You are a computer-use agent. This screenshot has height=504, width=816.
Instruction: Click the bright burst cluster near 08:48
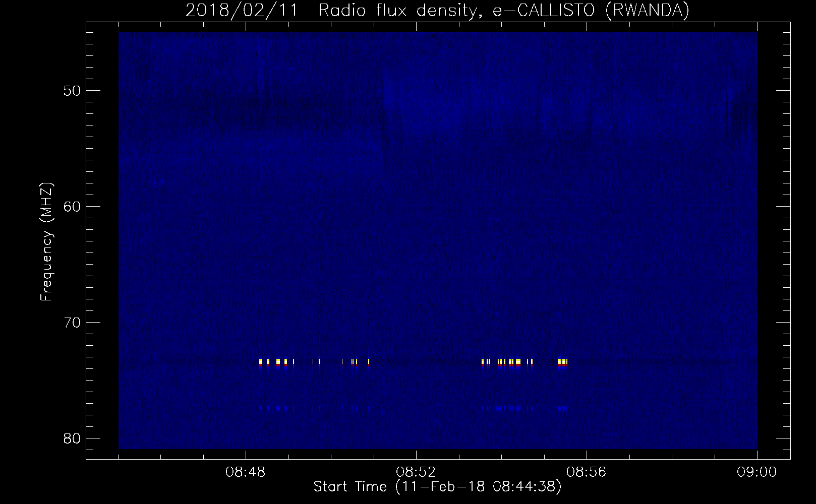point(276,364)
